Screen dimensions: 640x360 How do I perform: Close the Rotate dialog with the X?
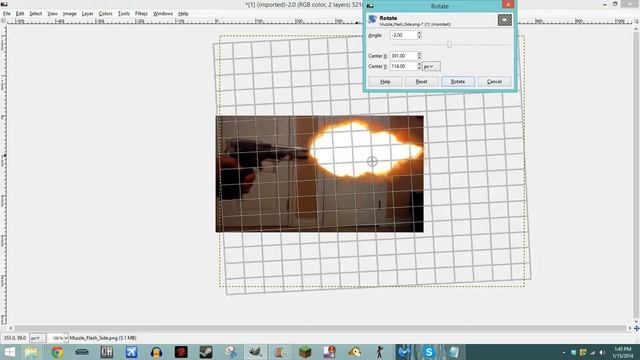(508, 4)
